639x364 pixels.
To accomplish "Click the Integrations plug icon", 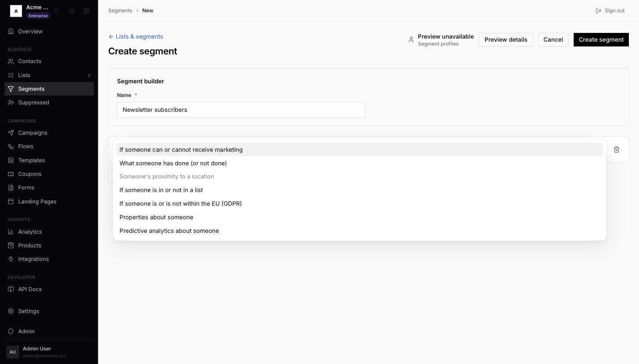I will 11,259.
